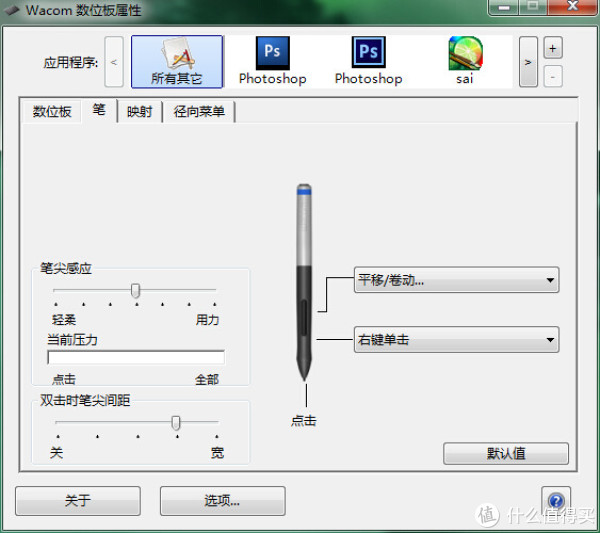Image resolution: width=600 pixels, height=533 pixels.
Task: Click the pen tip 点击 label
Action: point(304,421)
